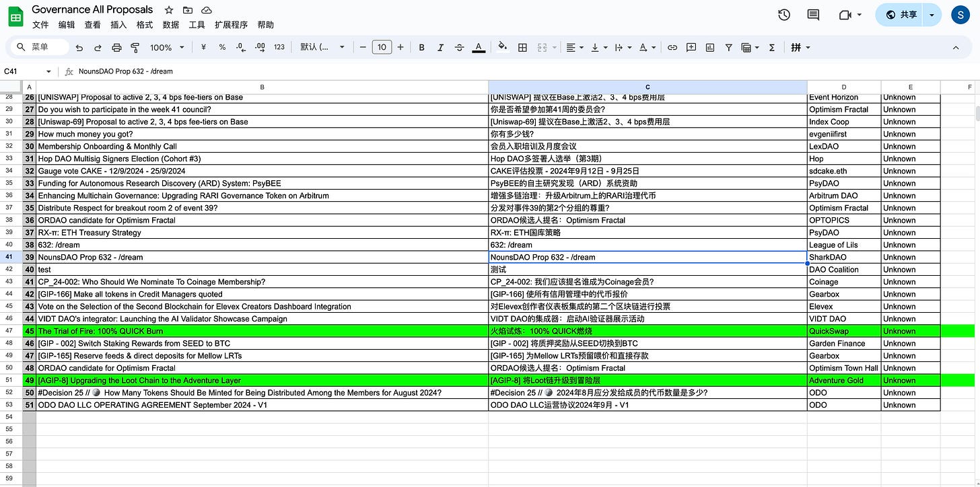Print the spreadsheet using printer icon

coord(116,48)
